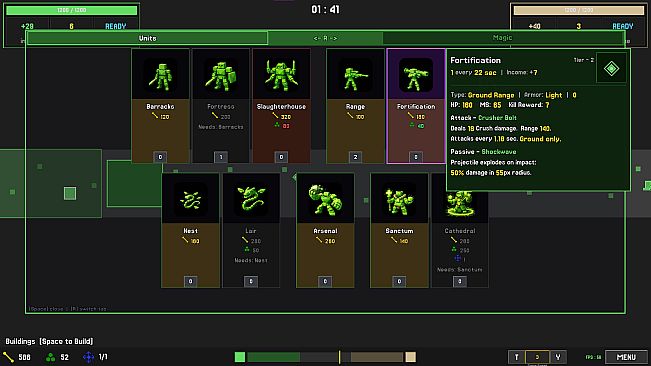Choose the Range sniper unit icon
The height and width of the screenshot is (366, 651).
(355, 76)
